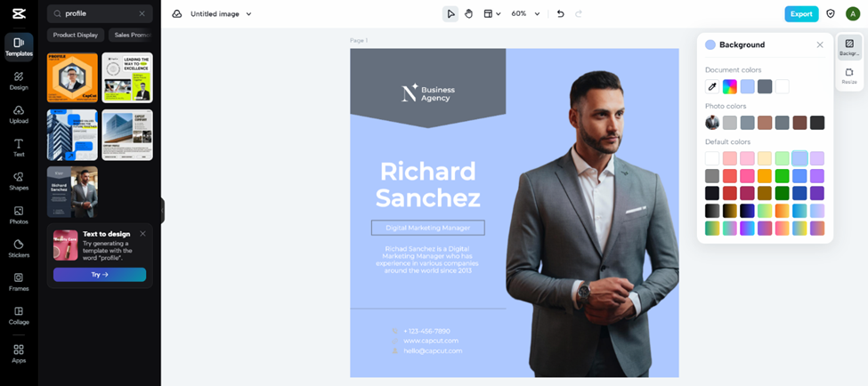Open the Apps sidebar tab
This screenshot has height=386, width=868.
(19, 354)
